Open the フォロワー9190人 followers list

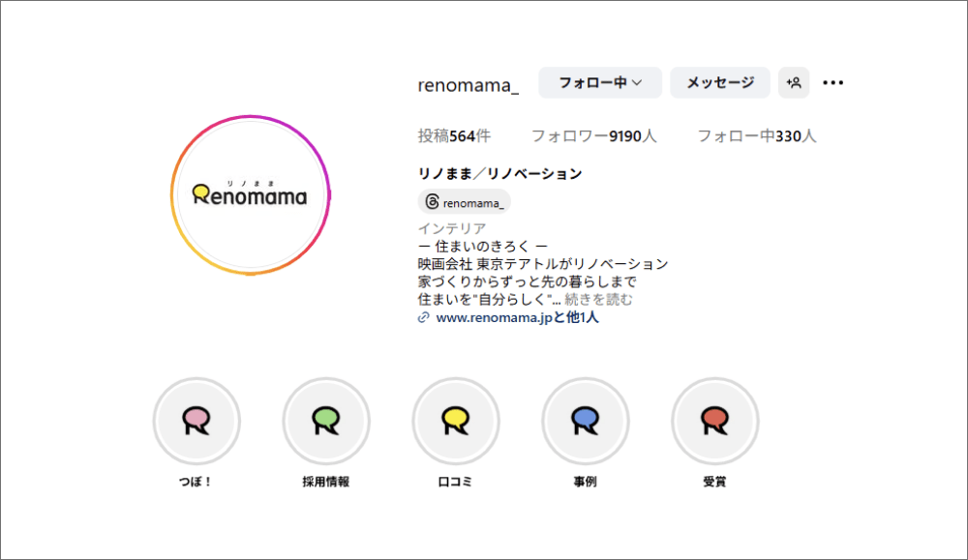click(594, 135)
